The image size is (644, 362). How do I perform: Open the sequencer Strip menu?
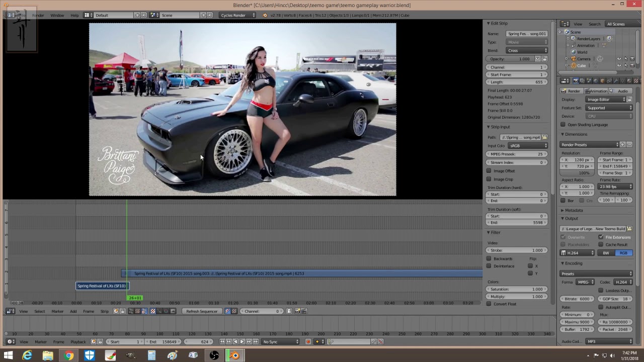point(105,311)
